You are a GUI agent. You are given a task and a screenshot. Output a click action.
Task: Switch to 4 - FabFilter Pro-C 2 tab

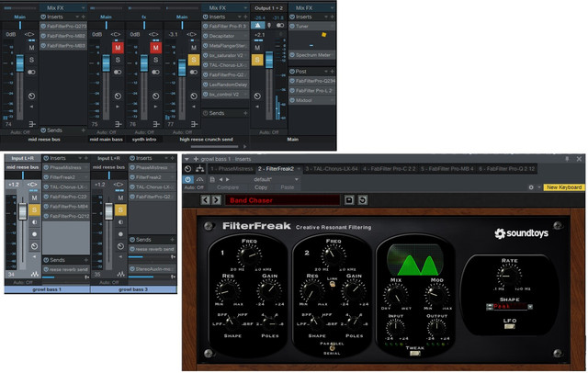(x=390, y=169)
